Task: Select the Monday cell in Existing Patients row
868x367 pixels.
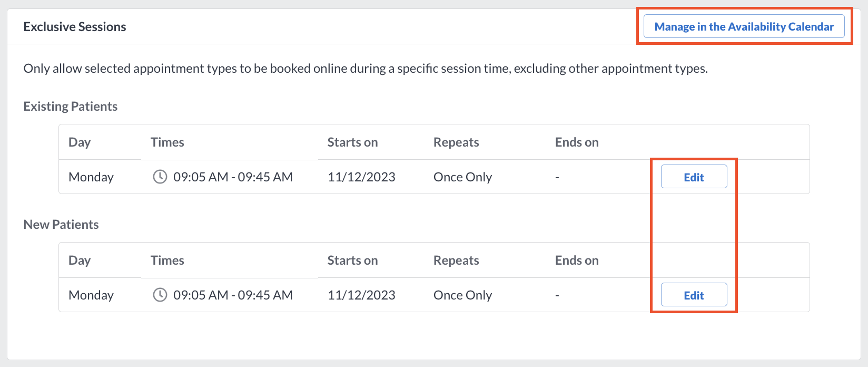Action: point(91,177)
